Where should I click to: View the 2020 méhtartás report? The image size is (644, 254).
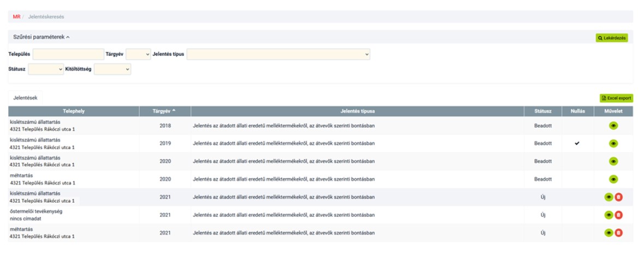point(613,179)
